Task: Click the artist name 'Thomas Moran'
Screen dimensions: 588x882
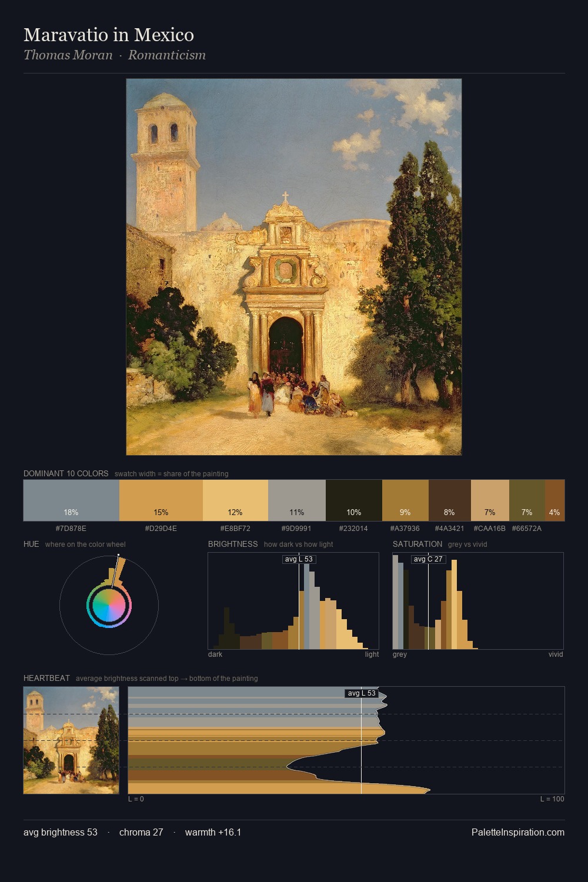Action: pos(68,55)
